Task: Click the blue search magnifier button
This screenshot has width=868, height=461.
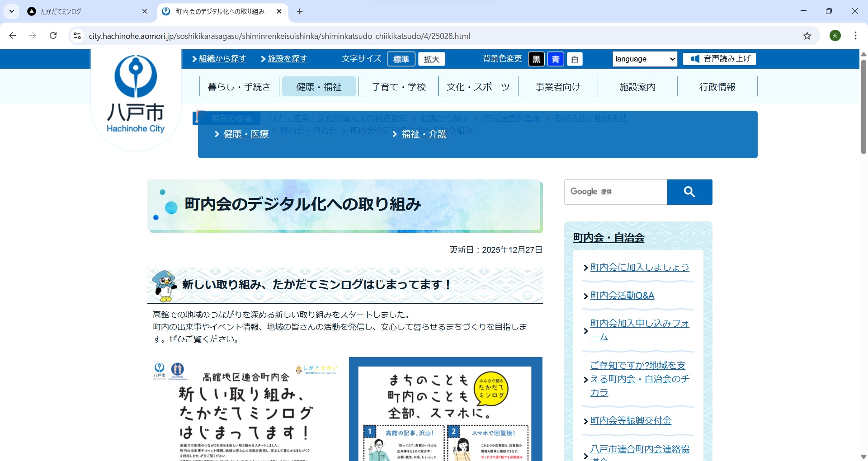Action: point(689,192)
